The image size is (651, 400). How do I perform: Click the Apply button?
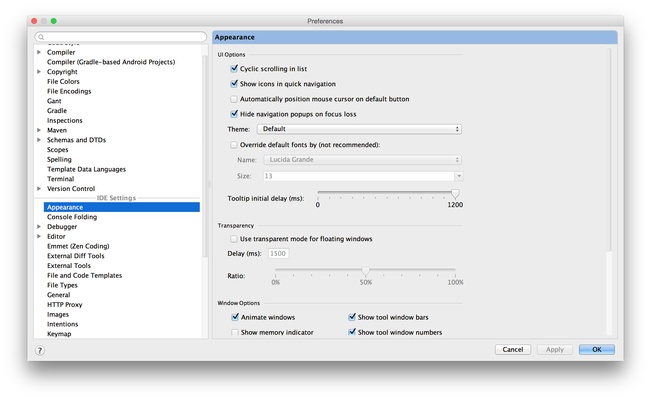pos(555,350)
